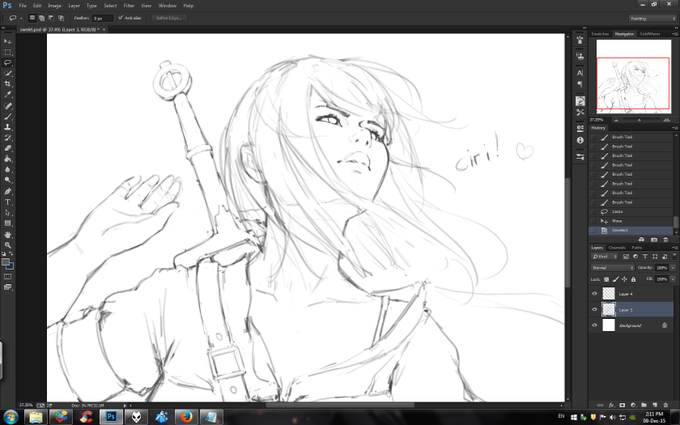Switch to the Paths tab

click(637, 248)
